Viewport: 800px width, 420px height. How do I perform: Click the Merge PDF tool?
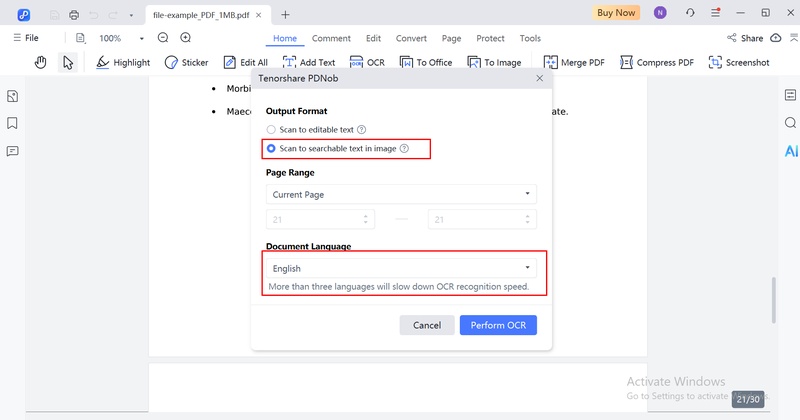coord(574,62)
